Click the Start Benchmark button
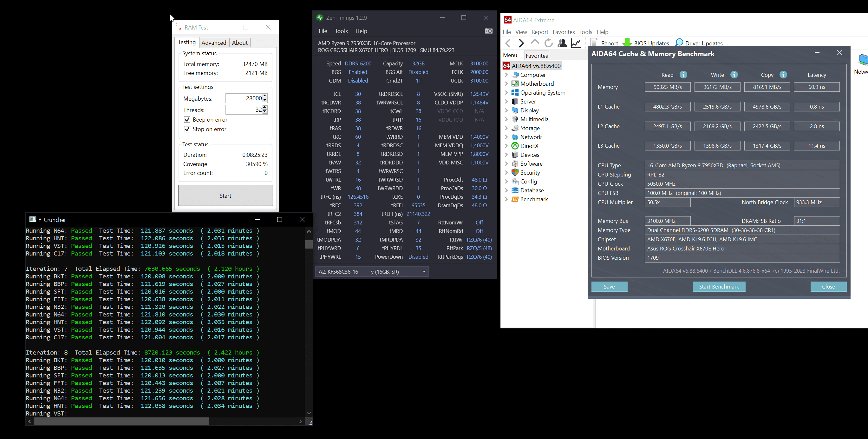The width and height of the screenshot is (868, 439). pyautogui.click(x=719, y=287)
